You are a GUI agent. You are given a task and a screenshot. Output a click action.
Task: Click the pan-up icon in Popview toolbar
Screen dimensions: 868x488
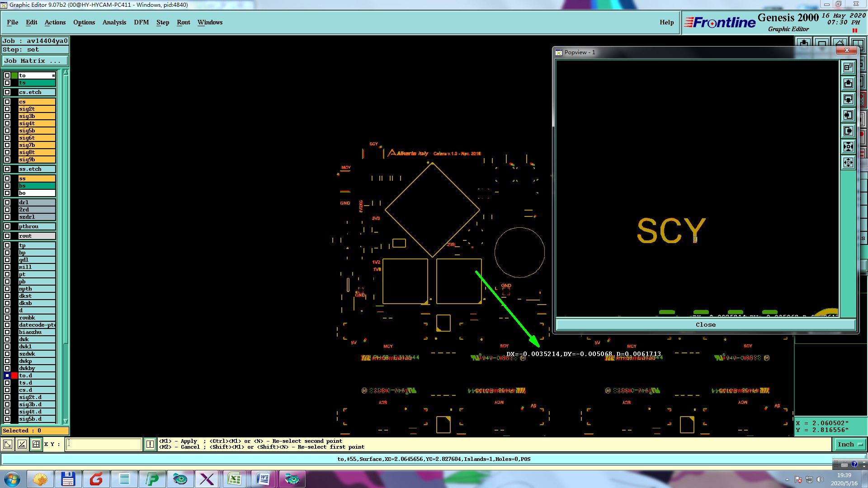(x=848, y=84)
